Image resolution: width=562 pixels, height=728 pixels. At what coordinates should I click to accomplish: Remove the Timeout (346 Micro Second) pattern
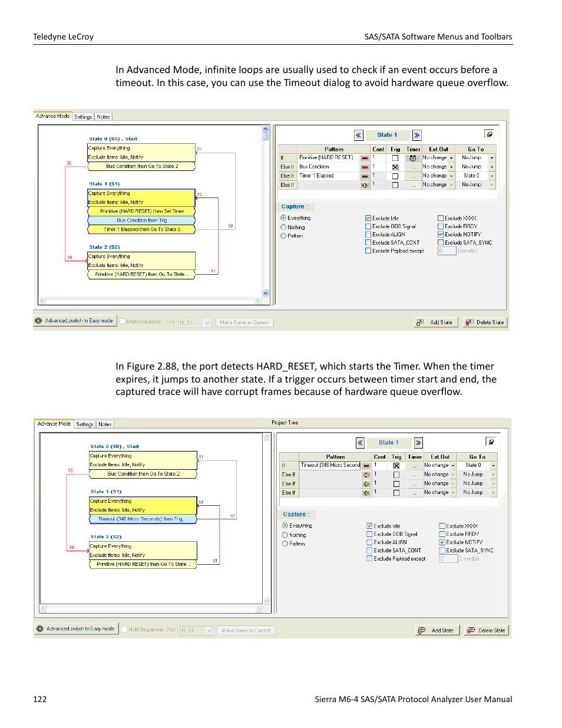point(366,466)
